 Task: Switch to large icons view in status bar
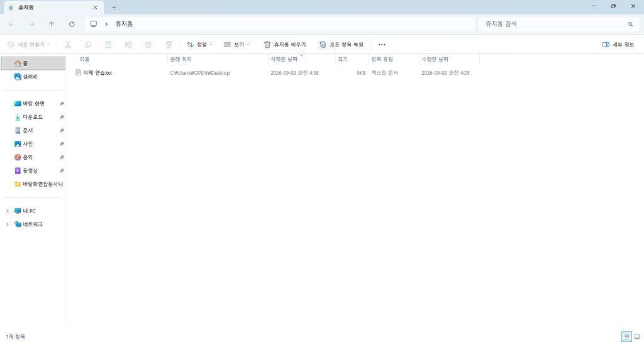[637, 337]
